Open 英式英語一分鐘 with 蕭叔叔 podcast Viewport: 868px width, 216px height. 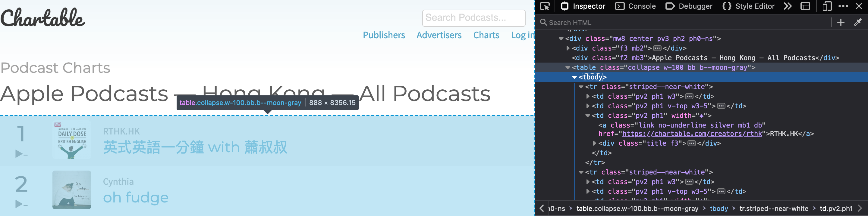coord(195,147)
